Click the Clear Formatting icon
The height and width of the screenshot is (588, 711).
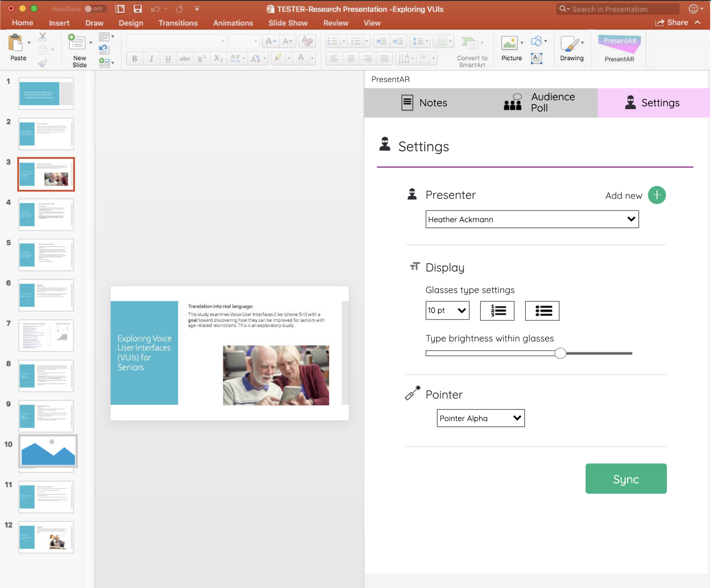click(x=307, y=41)
